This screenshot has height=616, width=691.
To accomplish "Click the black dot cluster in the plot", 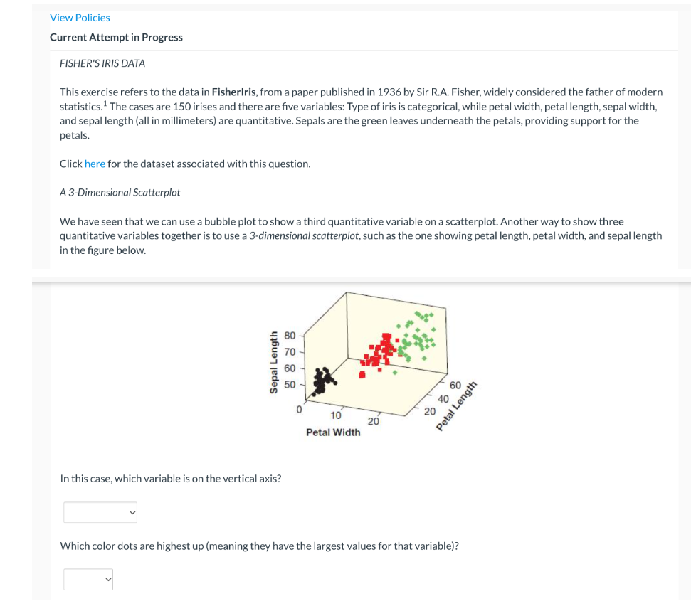I will (320, 382).
